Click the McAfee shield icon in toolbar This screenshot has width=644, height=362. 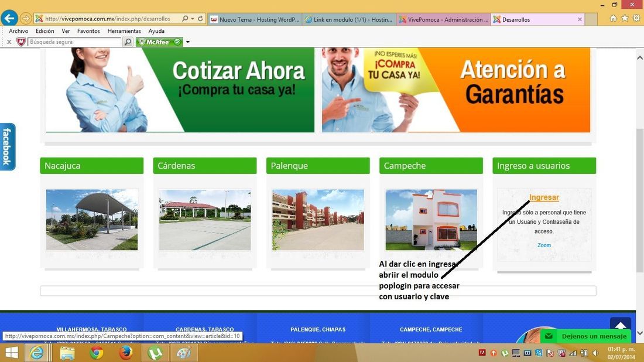[21, 42]
